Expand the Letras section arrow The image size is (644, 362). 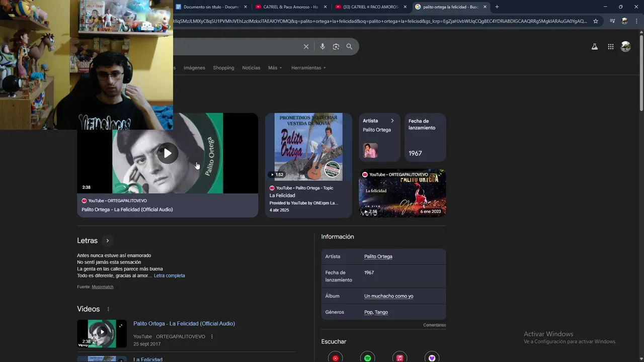tap(107, 241)
